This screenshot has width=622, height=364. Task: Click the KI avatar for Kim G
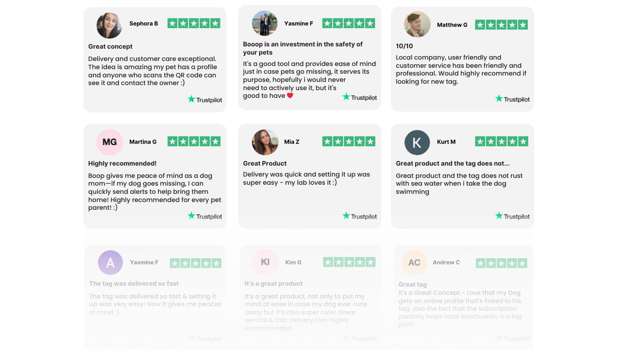(265, 262)
